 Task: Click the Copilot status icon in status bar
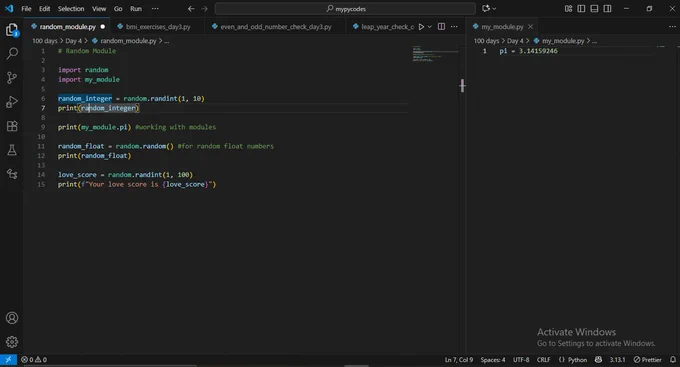point(598,360)
